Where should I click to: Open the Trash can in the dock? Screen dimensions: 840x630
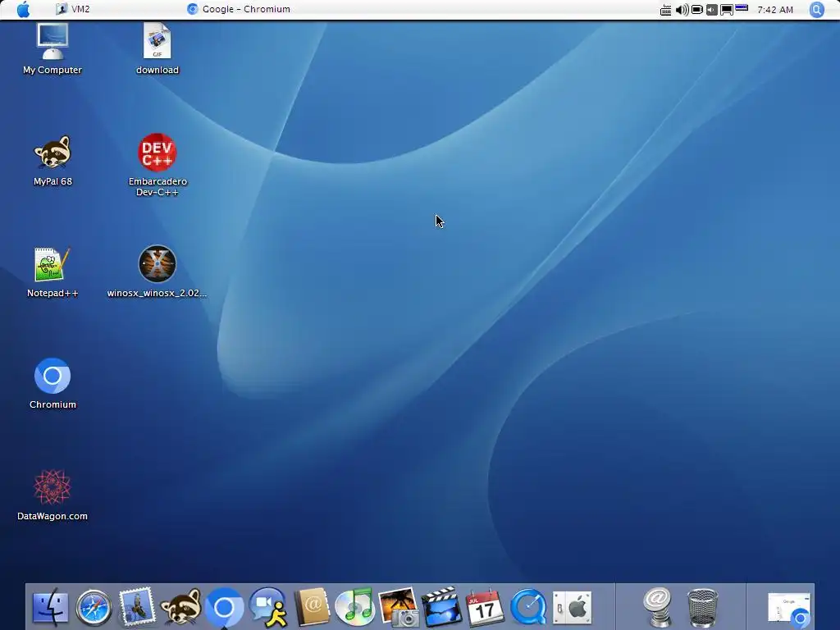point(702,608)
